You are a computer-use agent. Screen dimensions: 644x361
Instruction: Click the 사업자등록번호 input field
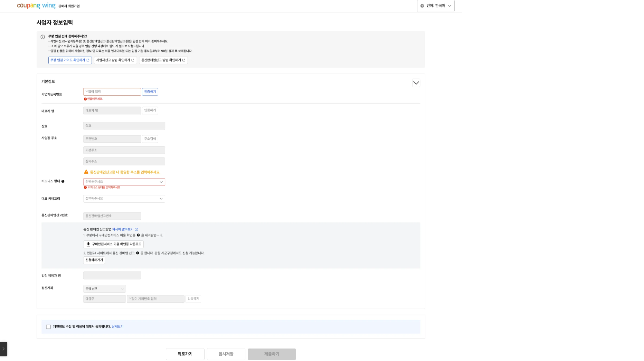point(112,92)
